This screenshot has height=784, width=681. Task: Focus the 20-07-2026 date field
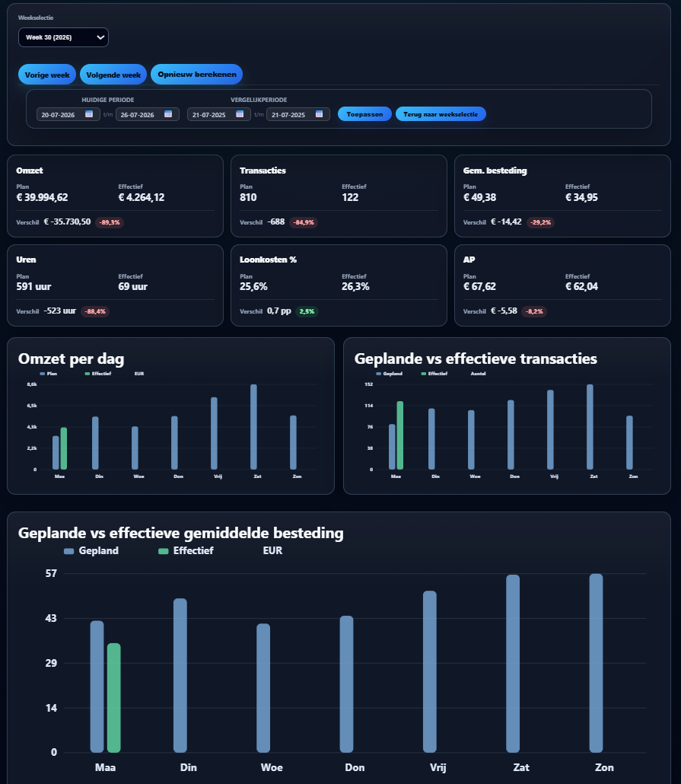(x=68, y=114)
